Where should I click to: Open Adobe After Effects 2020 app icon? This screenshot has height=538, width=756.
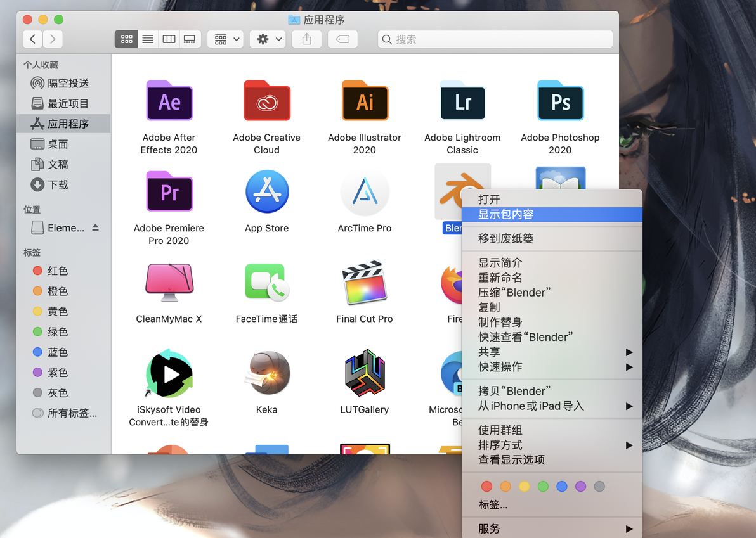(169, 101)
